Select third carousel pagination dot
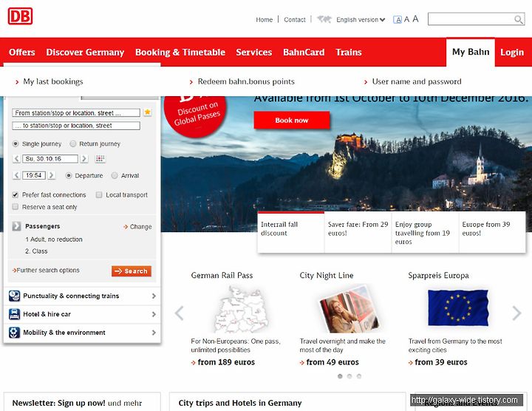Image resolution: width=532 pixels, height=411 pixels. [359, 376]
